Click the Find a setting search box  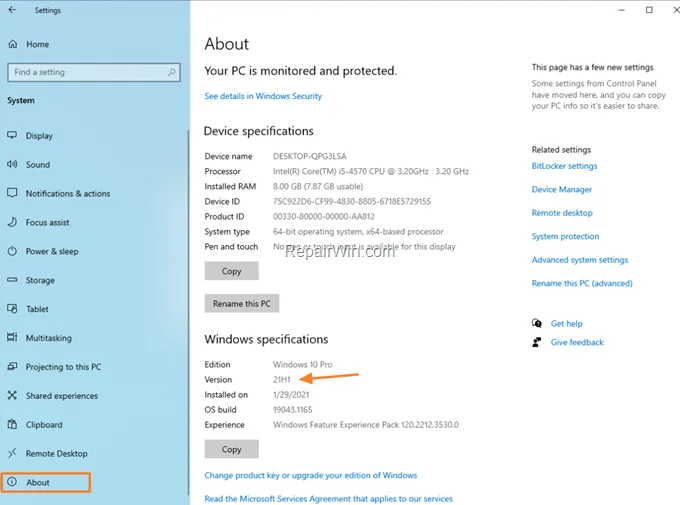pos(94,72)
